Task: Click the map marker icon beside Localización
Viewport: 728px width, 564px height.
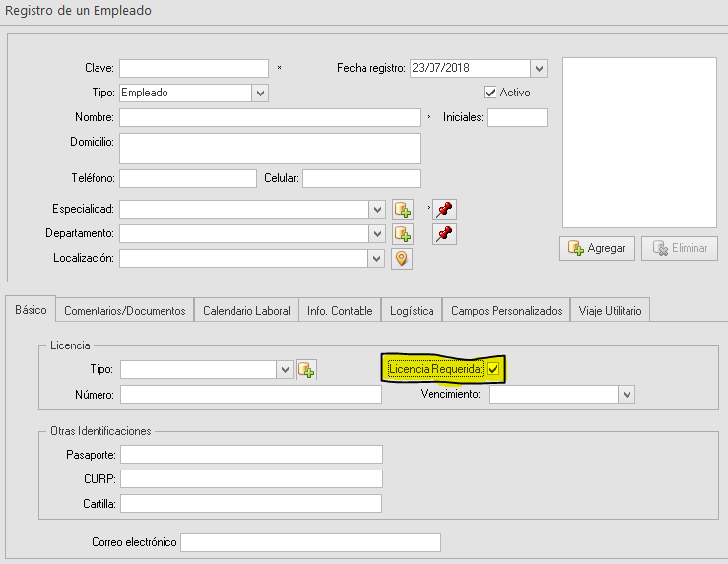Action: point(402,259)
